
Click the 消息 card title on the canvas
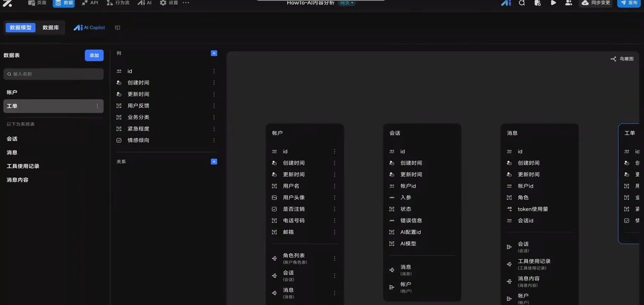click(x=512, y=133)
